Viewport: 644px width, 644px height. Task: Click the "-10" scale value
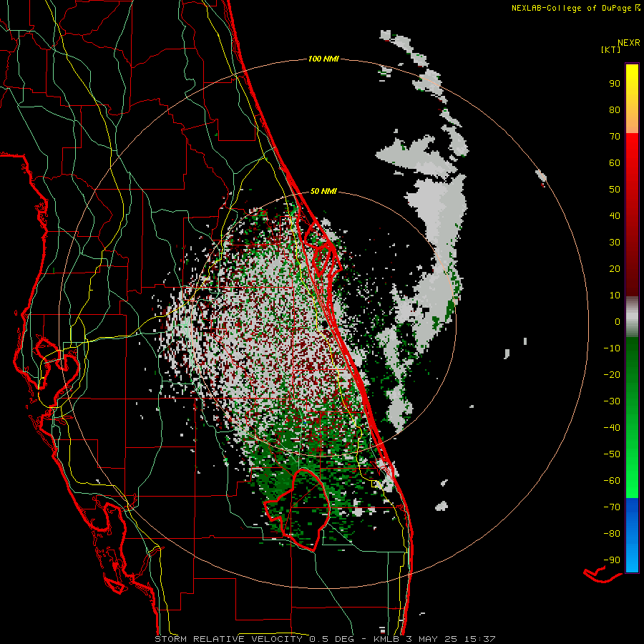pos(612,348)
